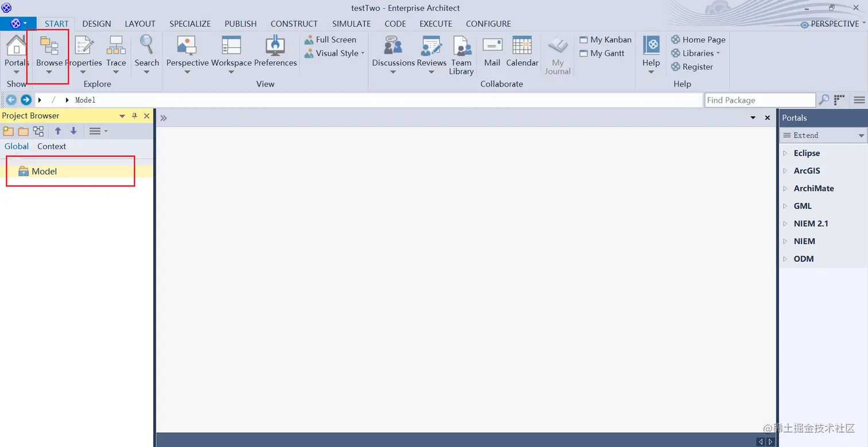Open the application menu button at top left
The height and width of the screenshot is (447, 868).
click(18, 24)
